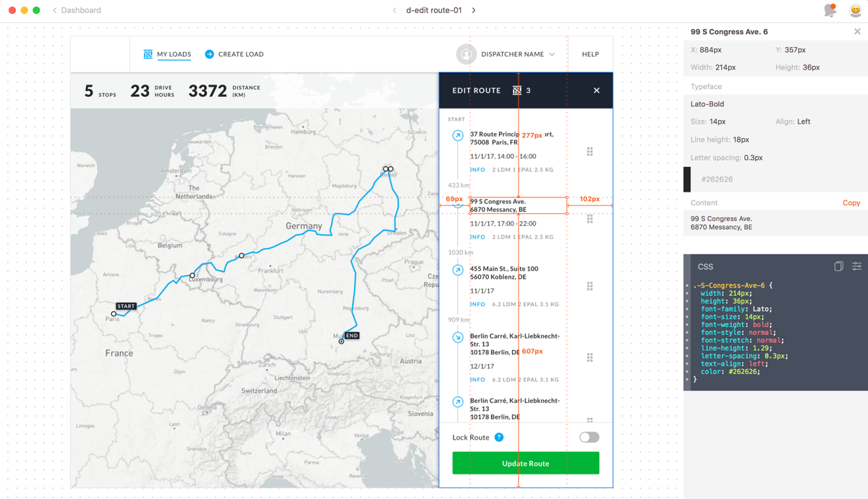Click the route waypoint circle near Koblenz
Screen dimensions: 868x499
click(242, 256)
